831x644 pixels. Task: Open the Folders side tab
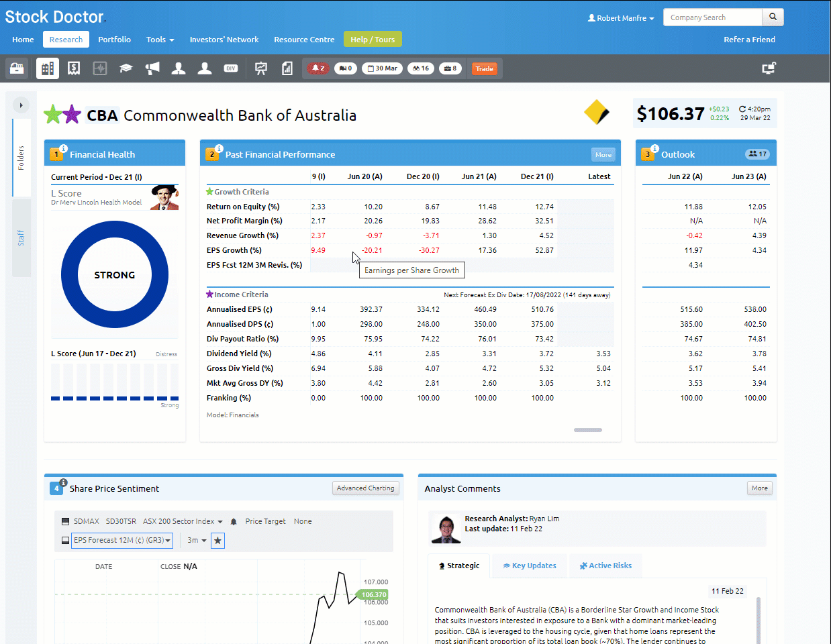21,158
